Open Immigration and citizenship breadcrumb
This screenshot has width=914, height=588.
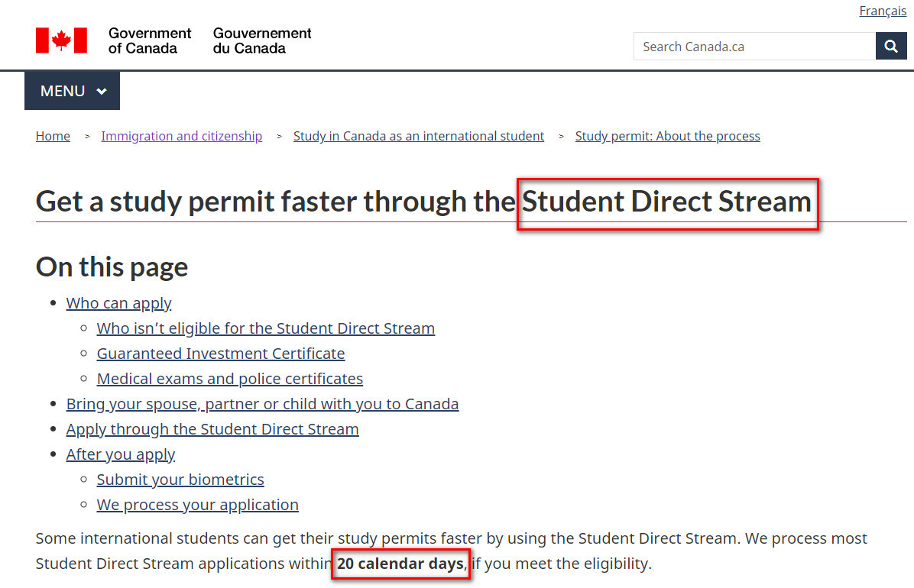(181, 136)
